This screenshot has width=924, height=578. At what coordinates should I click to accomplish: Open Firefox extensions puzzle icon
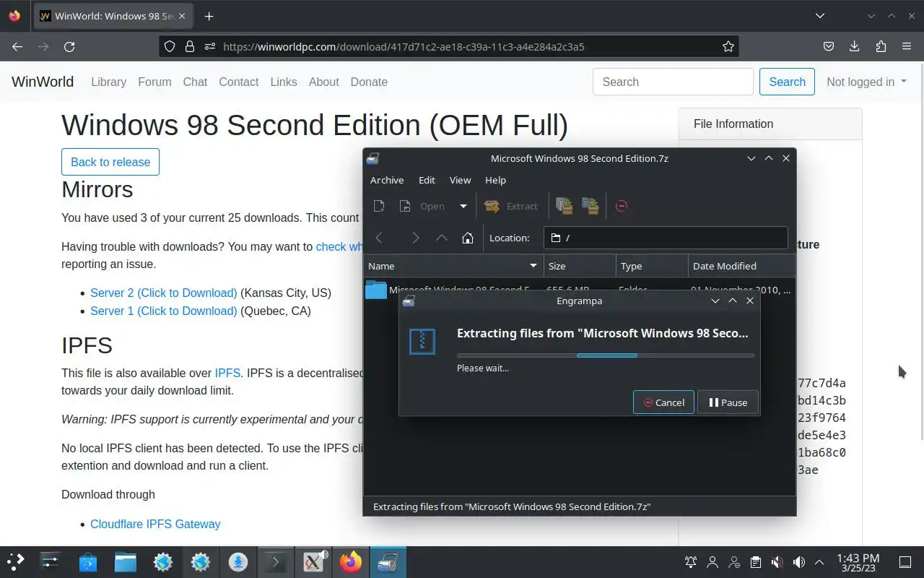881,46
